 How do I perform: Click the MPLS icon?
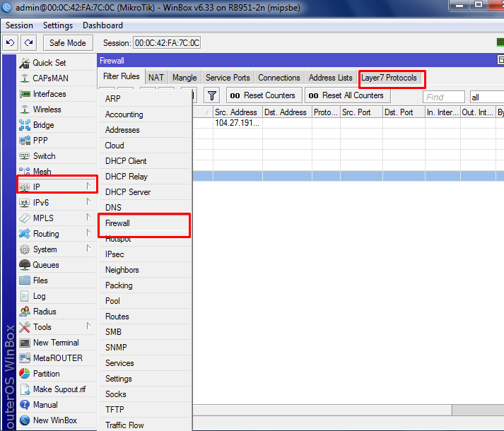click(x=25, y=218)
